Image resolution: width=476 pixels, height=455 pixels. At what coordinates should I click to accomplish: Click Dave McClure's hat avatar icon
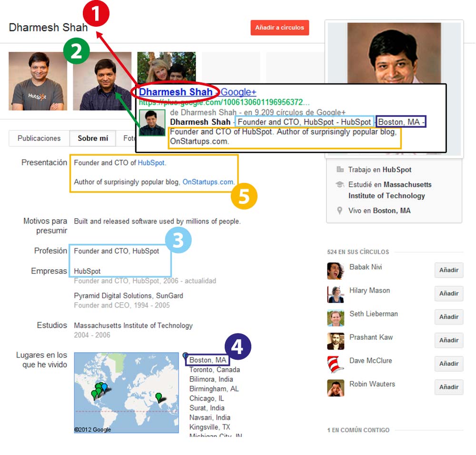(336, 364)
